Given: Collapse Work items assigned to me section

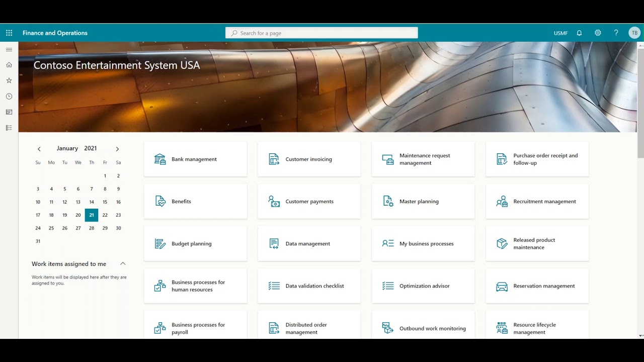Looking at the screenshot, I should pos(123,263).
